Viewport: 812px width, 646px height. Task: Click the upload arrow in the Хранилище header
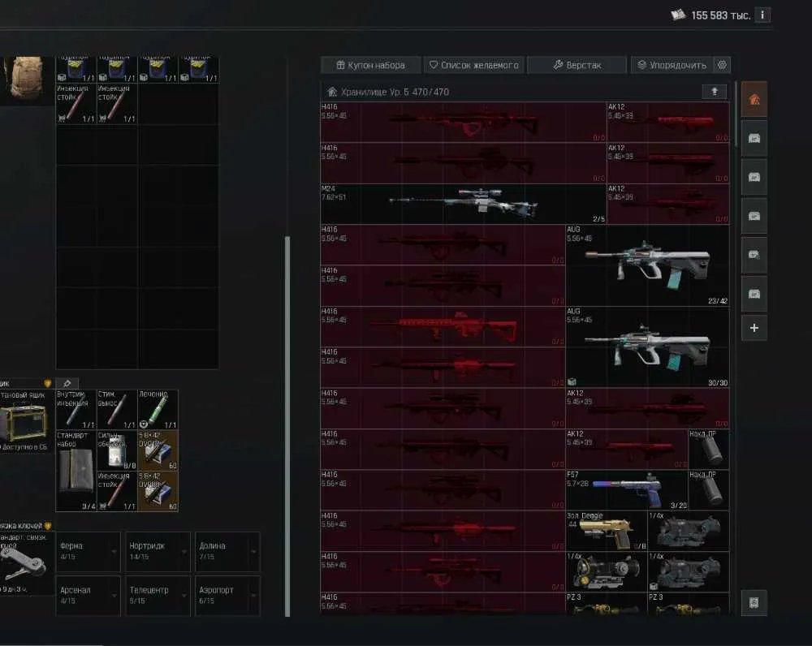point(714,92)
